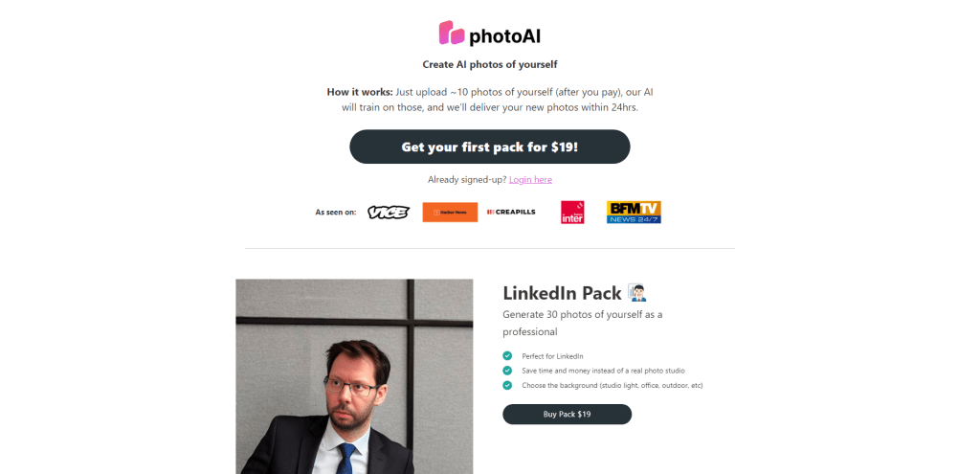The height and width of the screenshot is (474, 980).
Task: Click the VICE logo
Action: (x=389, y=212)
